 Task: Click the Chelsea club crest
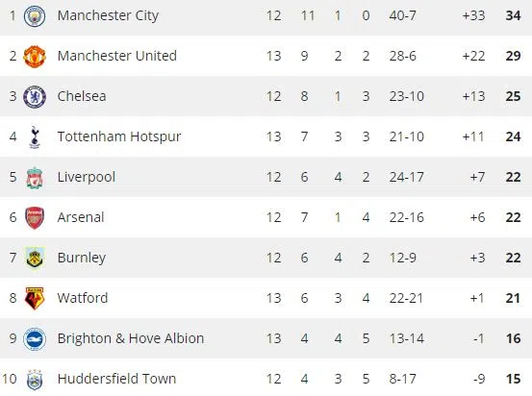[35, 97]
